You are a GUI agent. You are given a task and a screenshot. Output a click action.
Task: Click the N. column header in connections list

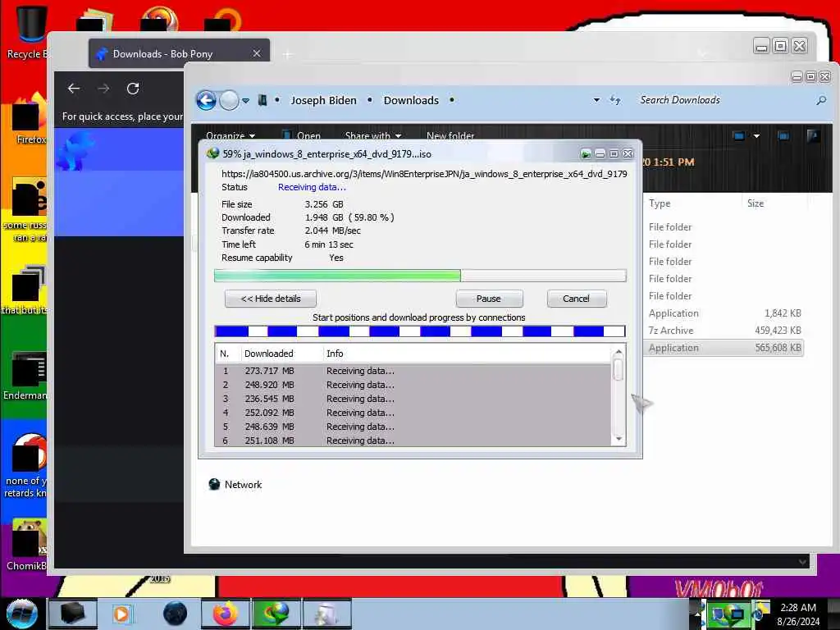click(225, 354)
